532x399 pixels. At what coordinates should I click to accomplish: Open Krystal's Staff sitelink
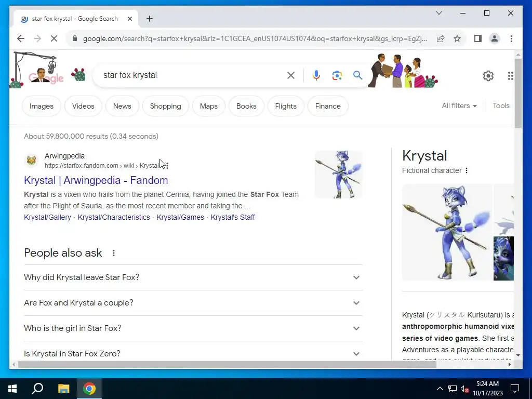tap(233, 217)
